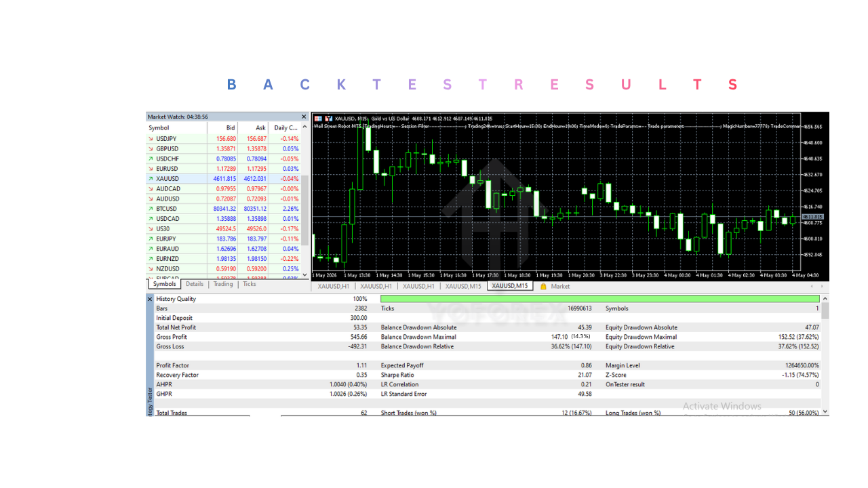Click the XAUUSD ask price 4612.031

tap(255, 179)
